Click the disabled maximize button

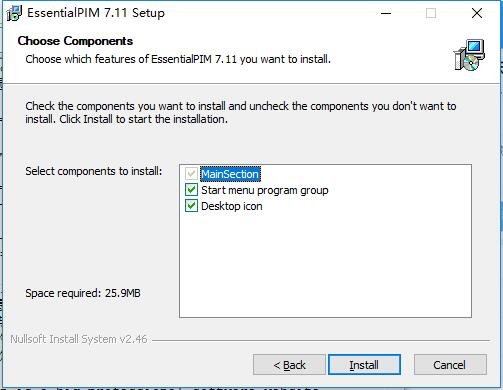point(431,13)
